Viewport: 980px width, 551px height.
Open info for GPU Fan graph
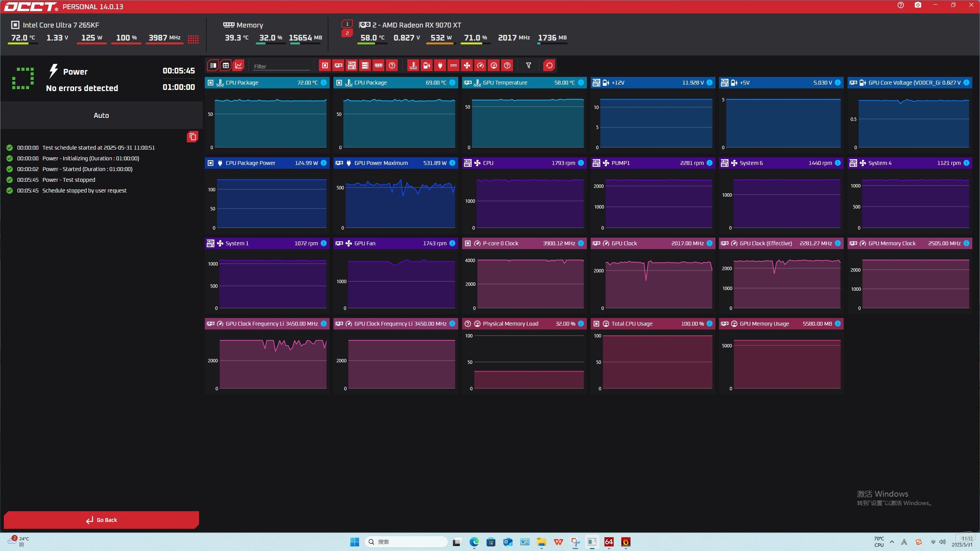click(452, 243)
